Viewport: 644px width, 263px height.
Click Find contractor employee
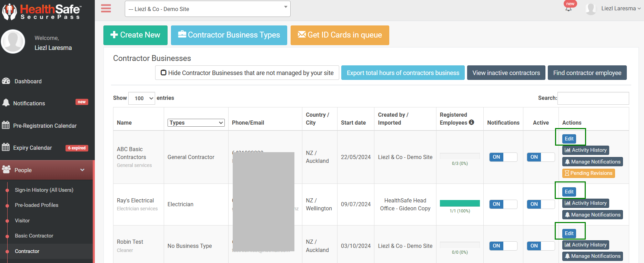pos(587,73)
